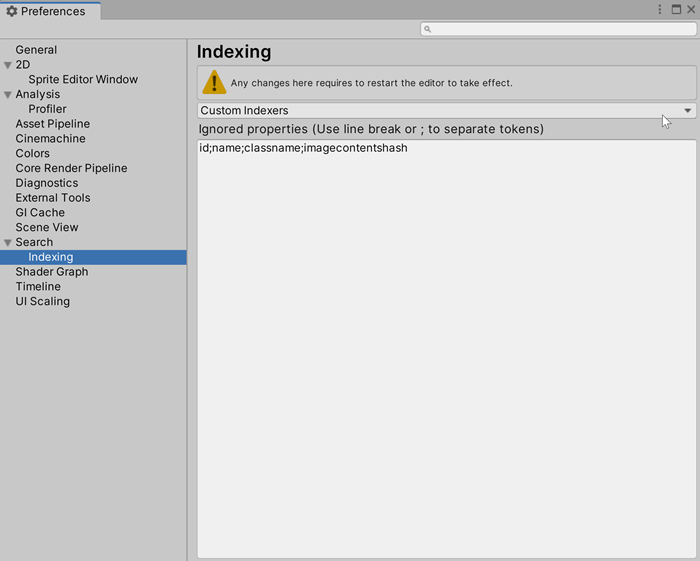700x561 pixels.
Task: Select the Analysis category
Action: 38,94
